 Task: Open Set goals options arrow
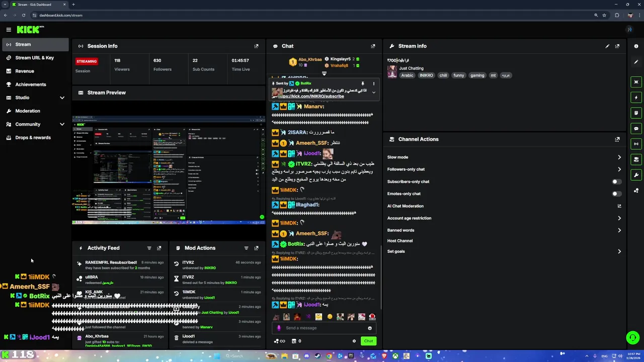(x=619, y=251)
